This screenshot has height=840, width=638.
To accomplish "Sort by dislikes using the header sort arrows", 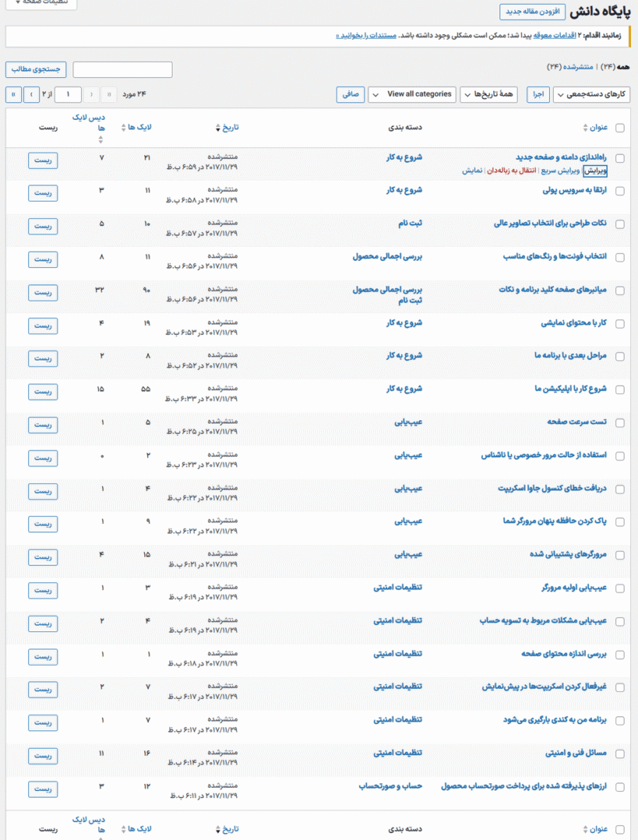I will (x=100, y=140).
